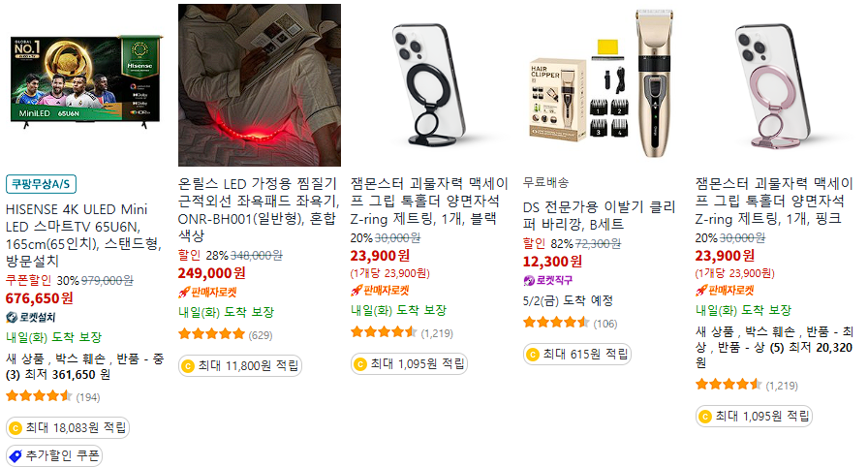Open 온릴스 LED 가정용 찜질기 title link

point(258,209)
